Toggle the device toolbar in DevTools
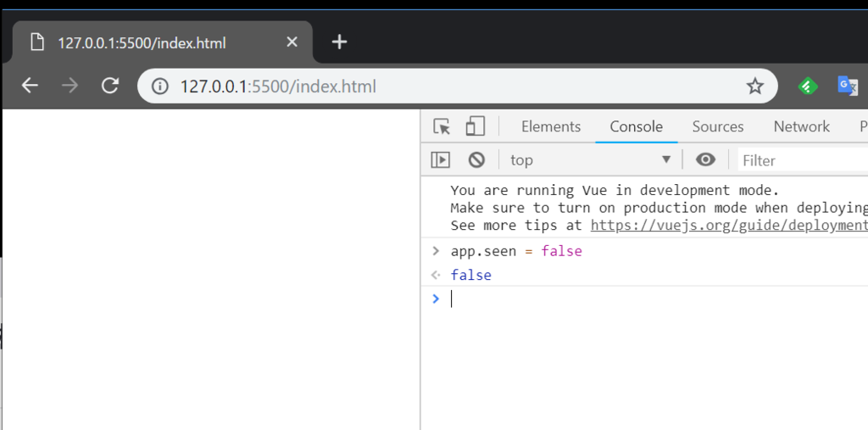This screenshot has height=430, width=868. click(x=475, y=126)
